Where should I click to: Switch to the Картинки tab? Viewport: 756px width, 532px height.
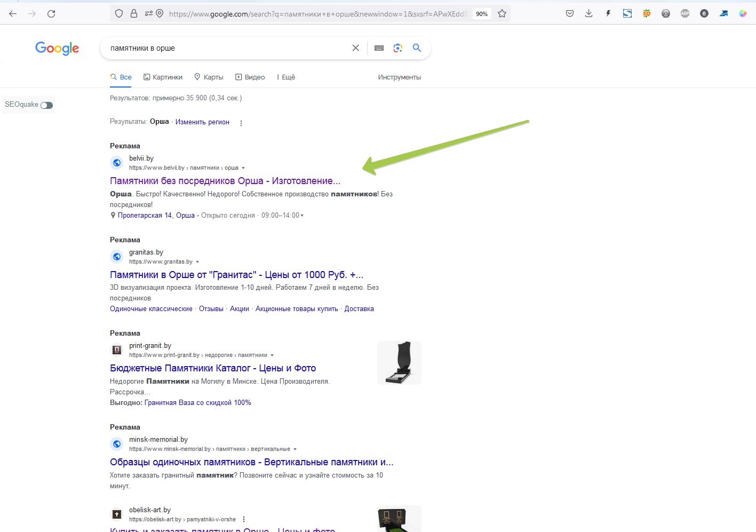163,77
